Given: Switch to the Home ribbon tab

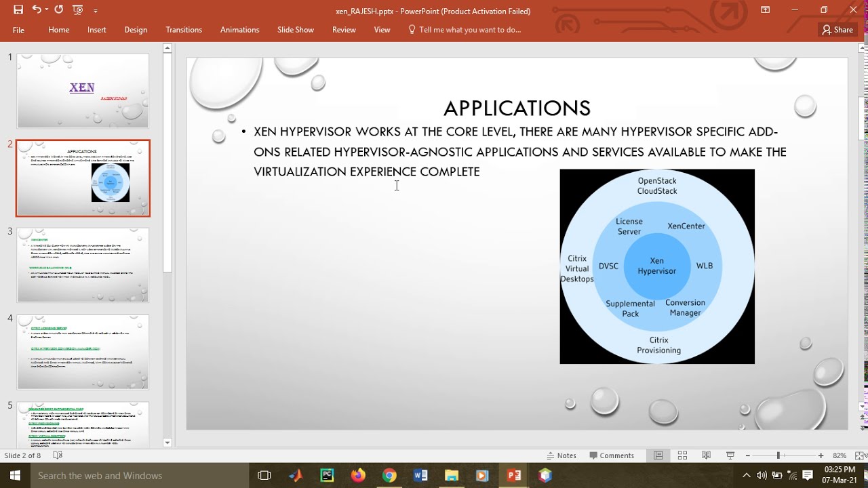Looking at the screenshot, I should [x=58, y=30].
